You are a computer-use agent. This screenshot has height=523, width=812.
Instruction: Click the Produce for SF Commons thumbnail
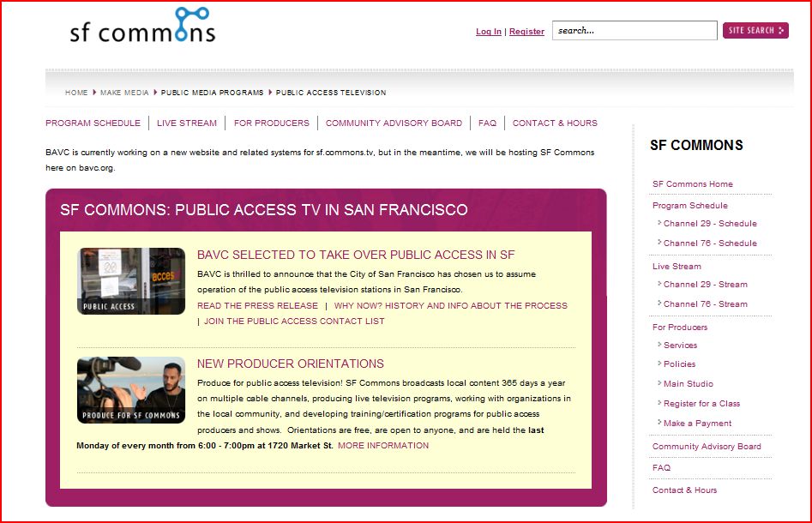tap(131, 390)
